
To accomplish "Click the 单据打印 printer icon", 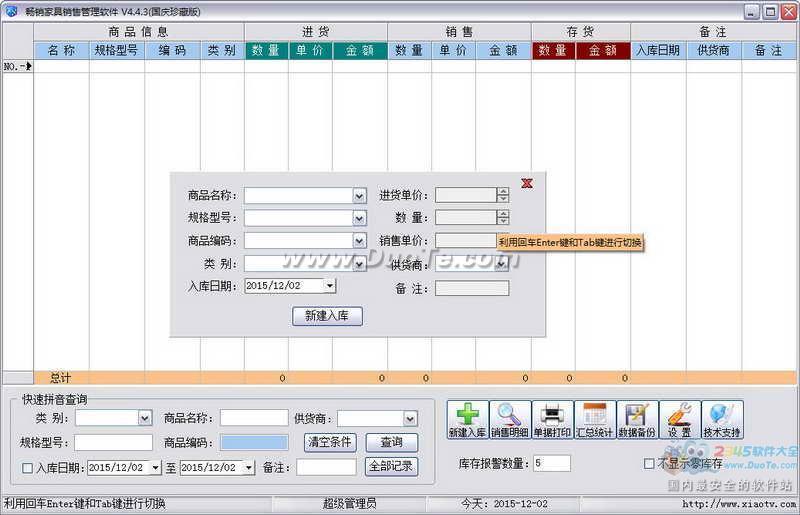I will click(552, 420).
